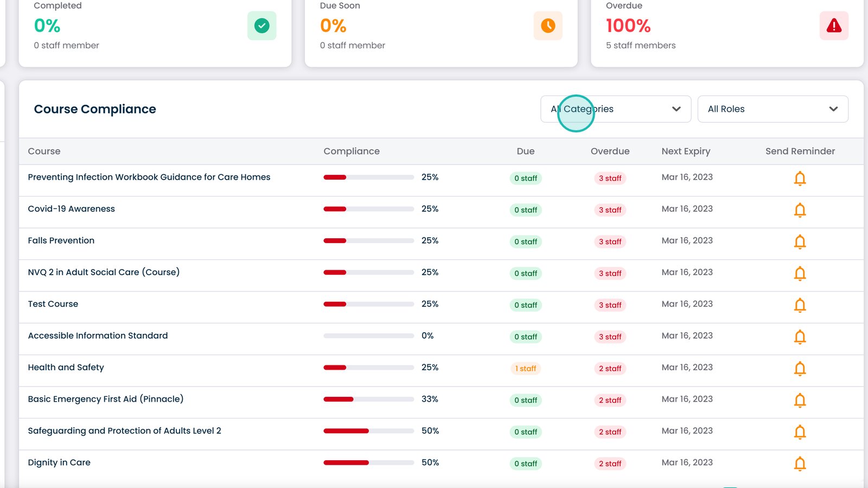Screen dimensions: 868x488
Task: Click the bell icon for Test Course
Action: (800, 305)
